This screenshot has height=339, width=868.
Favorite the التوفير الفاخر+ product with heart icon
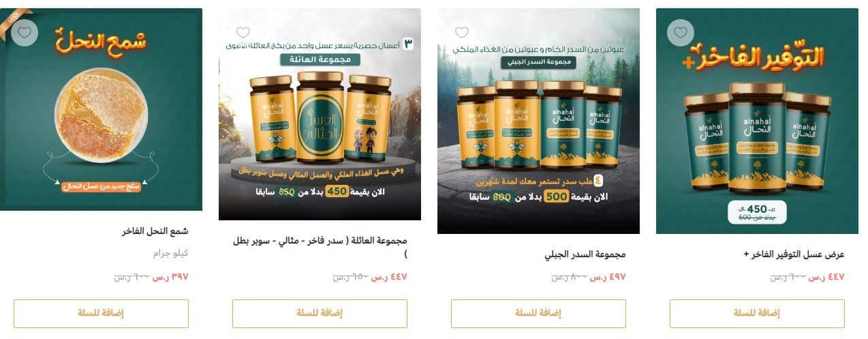[x=680, y=32]
